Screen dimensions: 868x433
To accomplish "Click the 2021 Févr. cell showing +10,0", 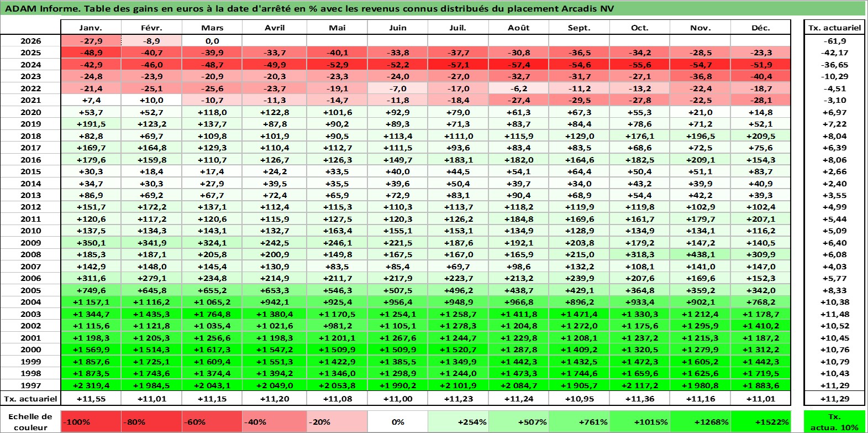I will coord(151,100).
